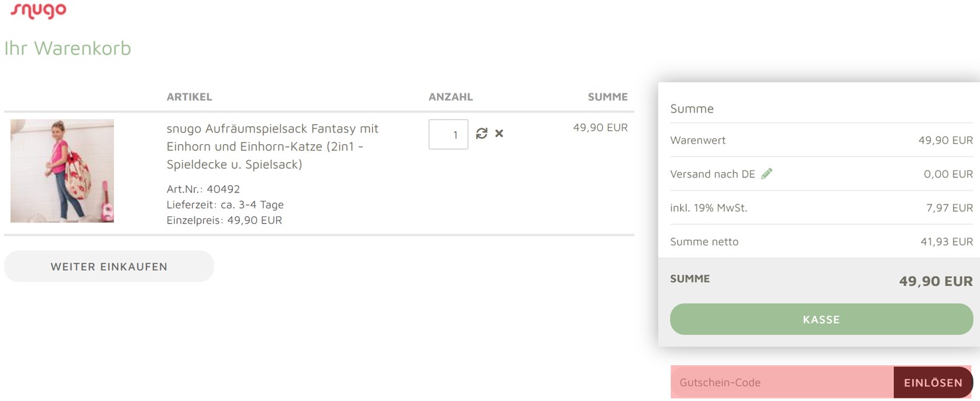The image size is (980, 401).
Task: Click the 'inkl. 19% MwSt.' label
Action: 709,208
